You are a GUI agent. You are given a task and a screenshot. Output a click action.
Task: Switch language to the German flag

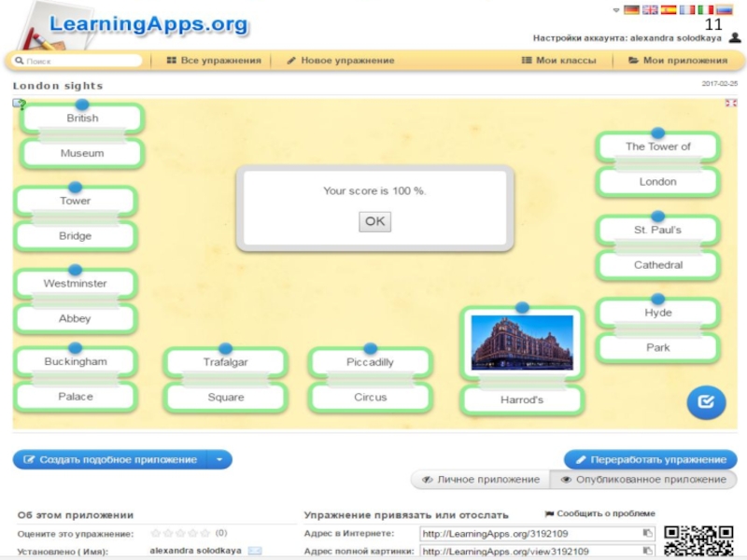pos(631,10)
